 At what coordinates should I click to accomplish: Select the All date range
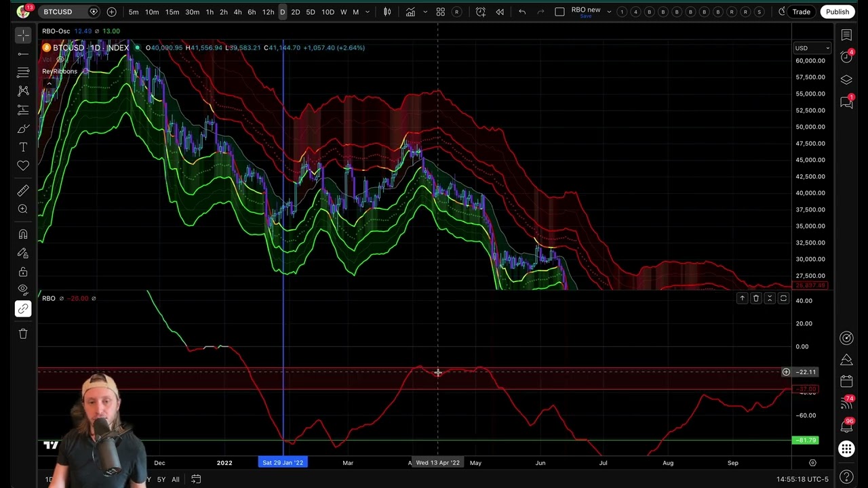(175, 480)
